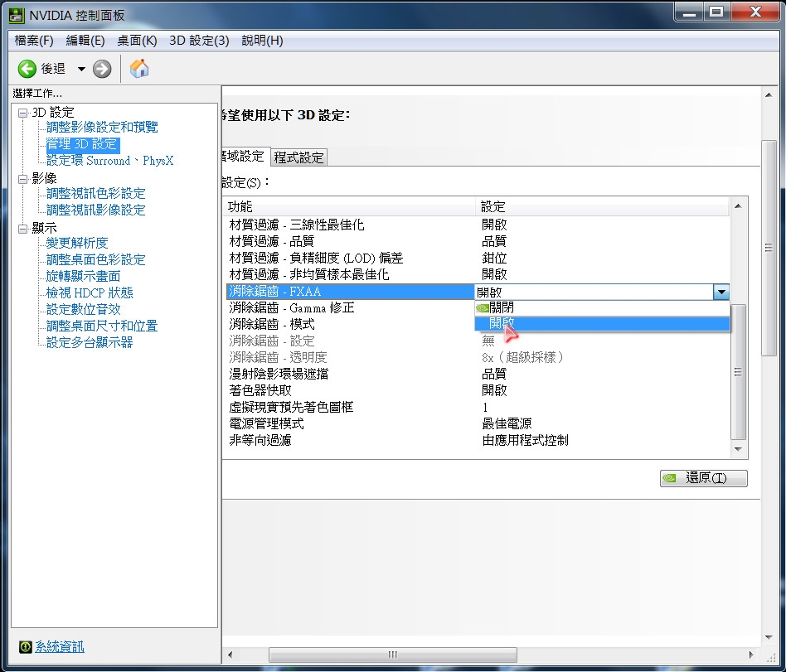Click horizontal scrollbar left arrow
The image size is (786, 672).
pos(230,655)
